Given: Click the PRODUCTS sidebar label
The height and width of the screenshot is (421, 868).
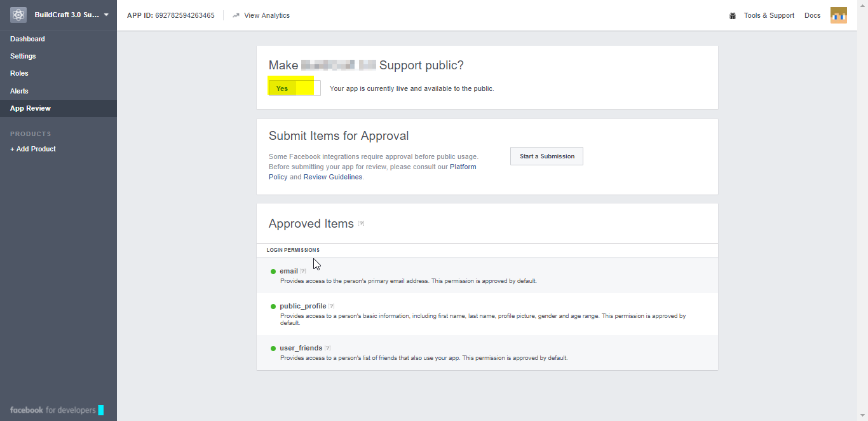Looking at the screenshot, I should pos(31,134).
